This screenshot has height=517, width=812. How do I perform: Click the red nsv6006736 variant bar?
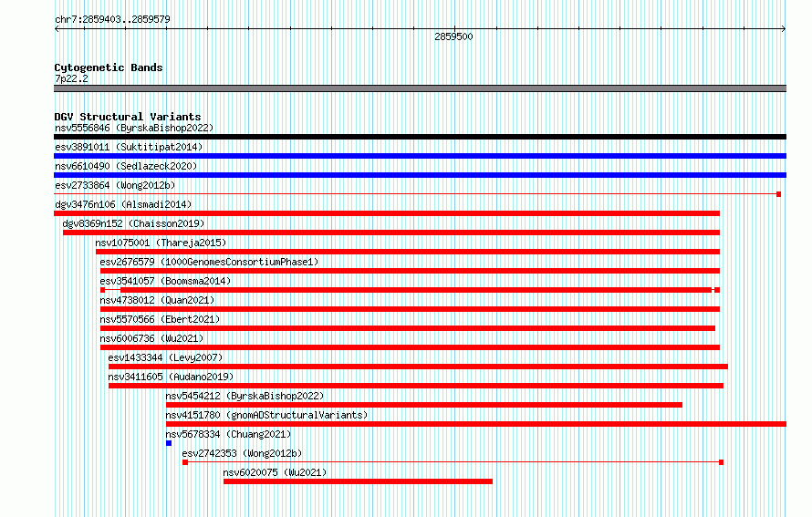pos(411,347)
